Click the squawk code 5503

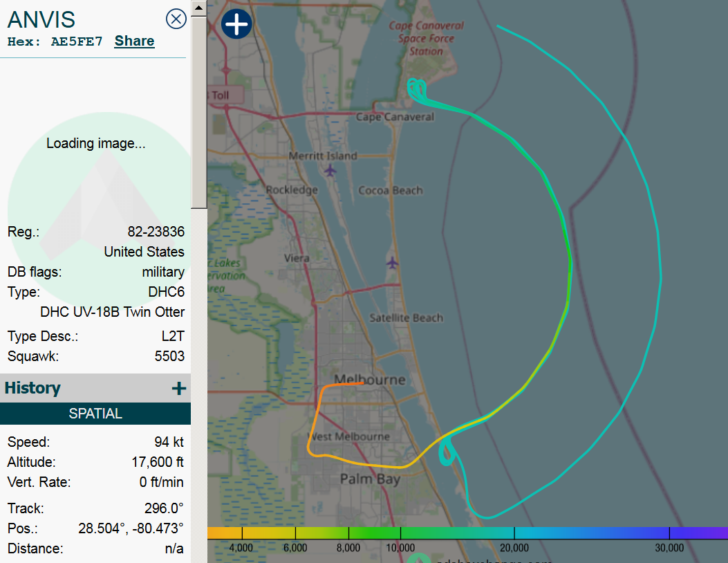[169, 356]
